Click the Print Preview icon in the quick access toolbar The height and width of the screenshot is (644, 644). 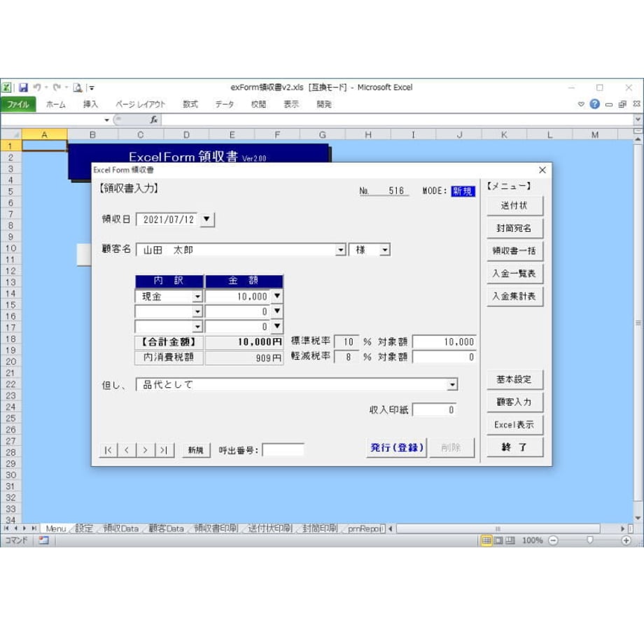coord(78,87)
